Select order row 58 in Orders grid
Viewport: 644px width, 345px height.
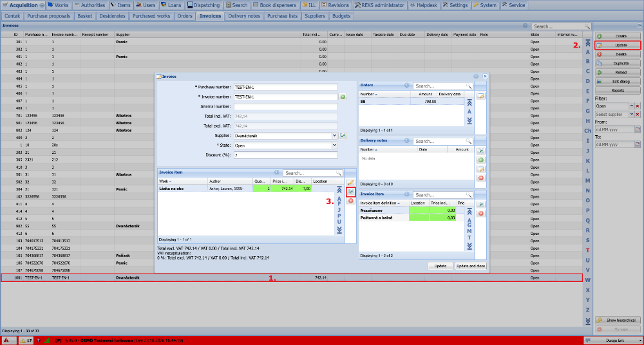pyautogui.click(x=411, y=101)
